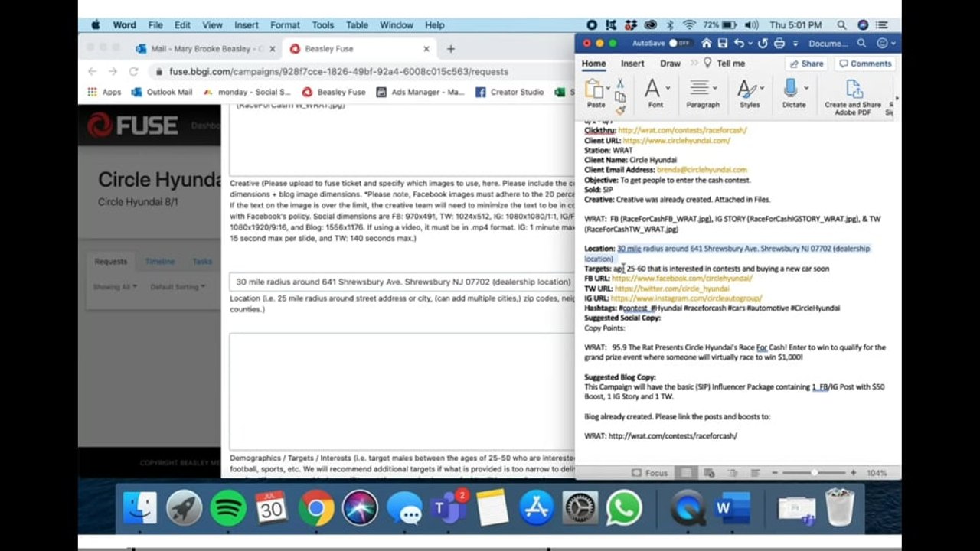Click the Location field with 30 mile radius
Viewport: 980px width, 551px height.
[402, 282]
